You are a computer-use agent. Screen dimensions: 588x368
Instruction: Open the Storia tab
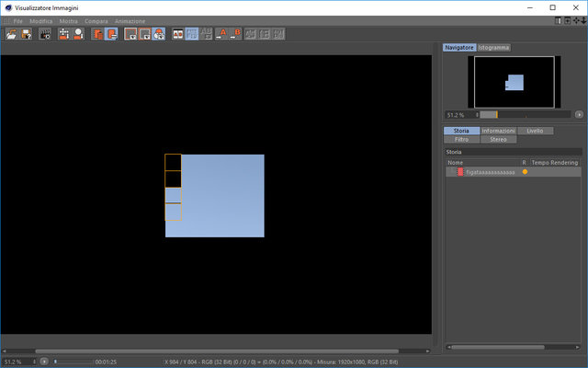461,131
